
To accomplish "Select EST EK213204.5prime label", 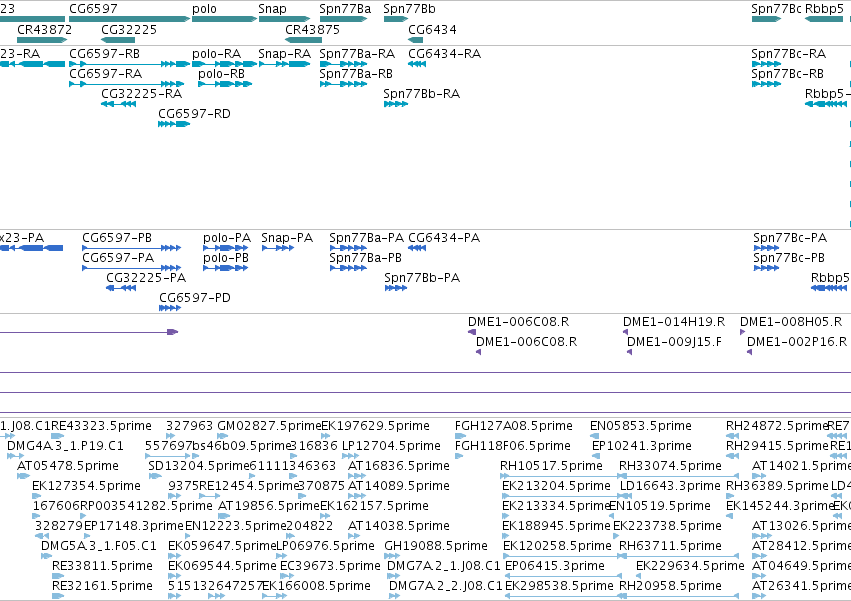I will tap(556, 486).
